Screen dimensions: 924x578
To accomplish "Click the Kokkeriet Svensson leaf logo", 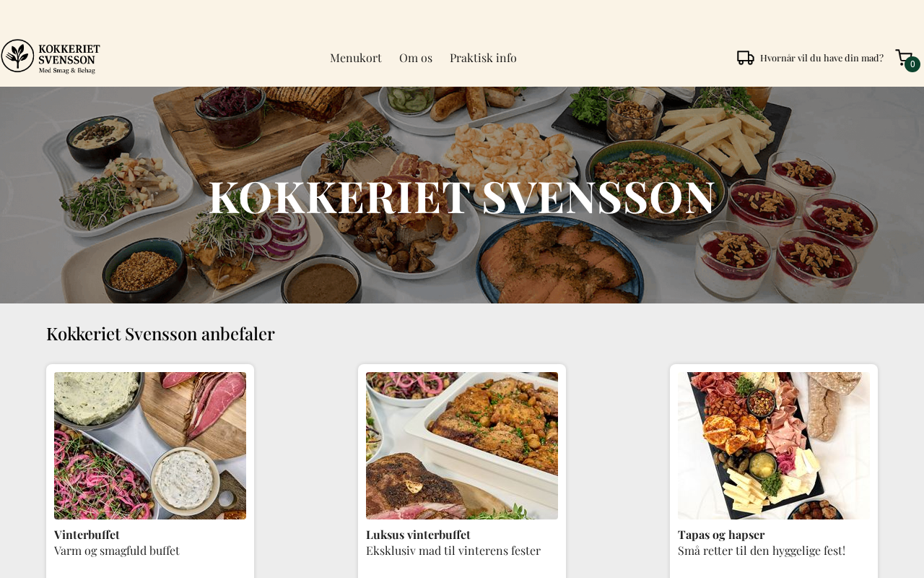I will [18, 56].
